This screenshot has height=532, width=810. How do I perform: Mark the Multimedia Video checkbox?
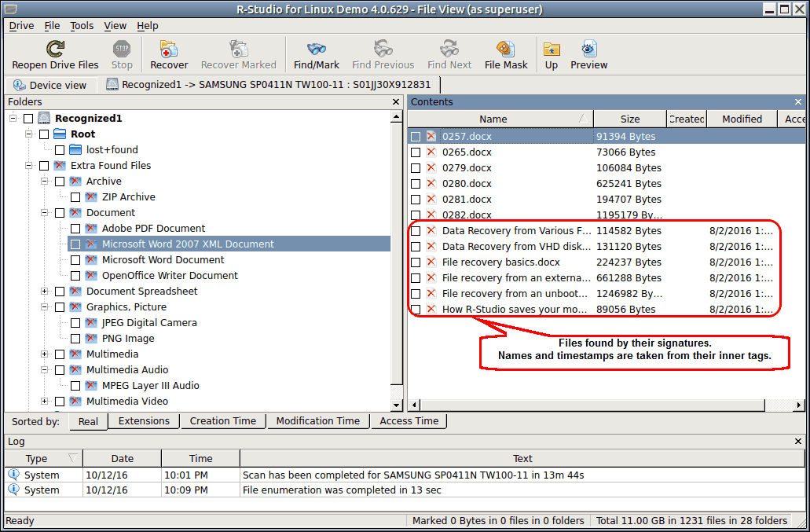coord(60,402)
